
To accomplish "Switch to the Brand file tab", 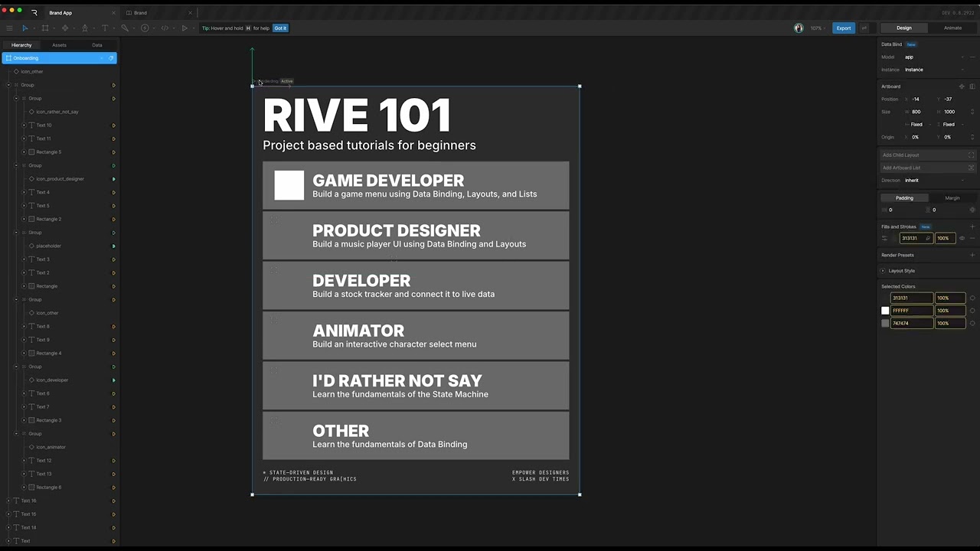I will coord(141,13).
